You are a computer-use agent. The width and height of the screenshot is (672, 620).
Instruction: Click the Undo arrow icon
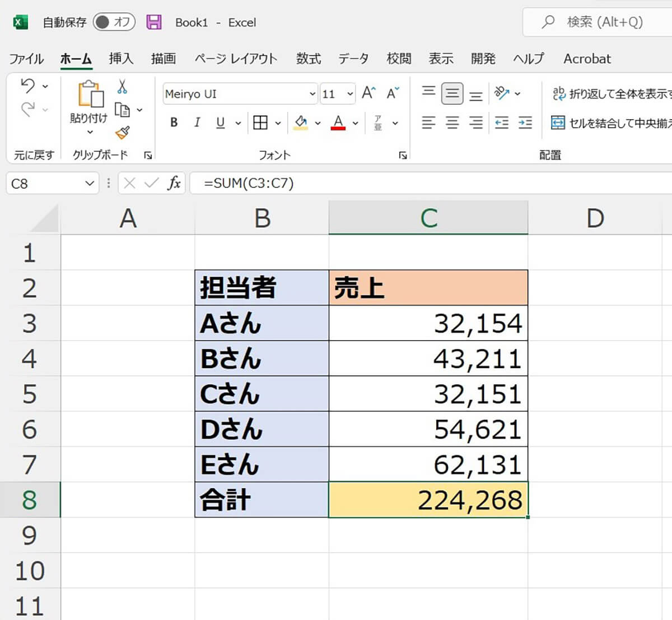click(x=27, y=86)
